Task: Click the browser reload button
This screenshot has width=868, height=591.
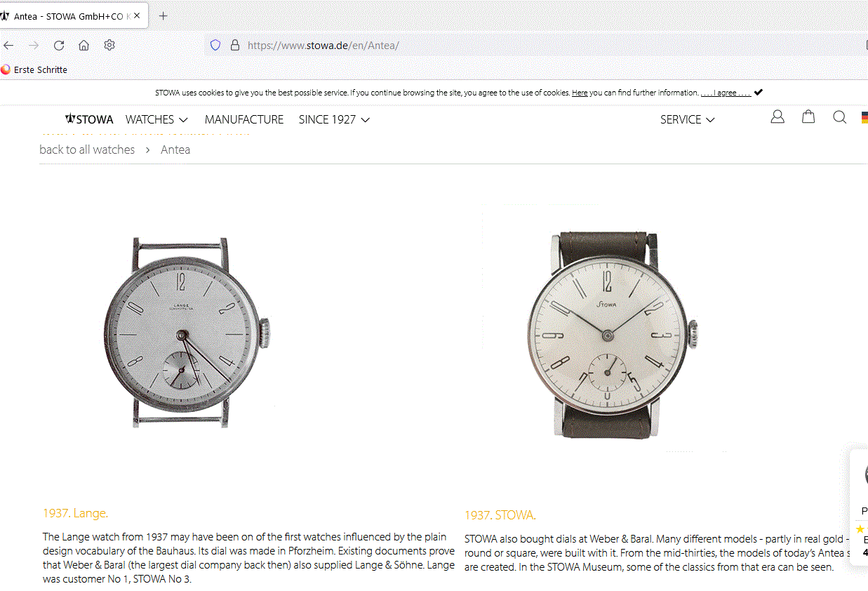Action: [x=59, y=46]
